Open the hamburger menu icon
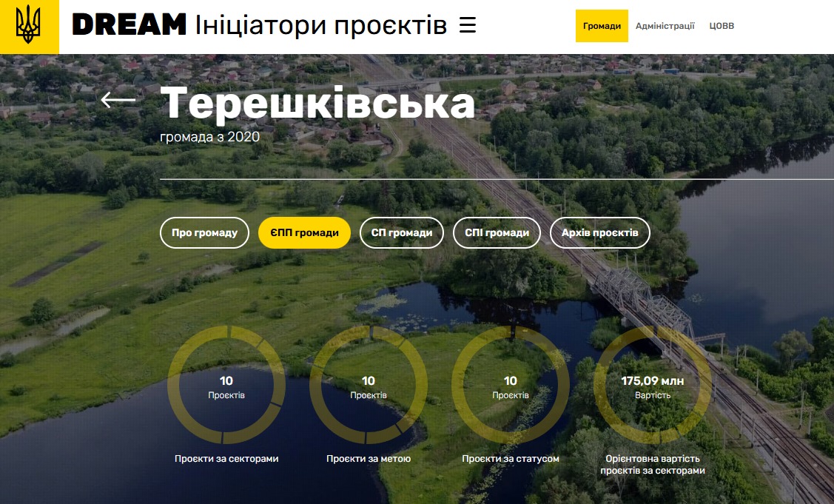This screenshot has width=834, height=504. coord(467,26)
